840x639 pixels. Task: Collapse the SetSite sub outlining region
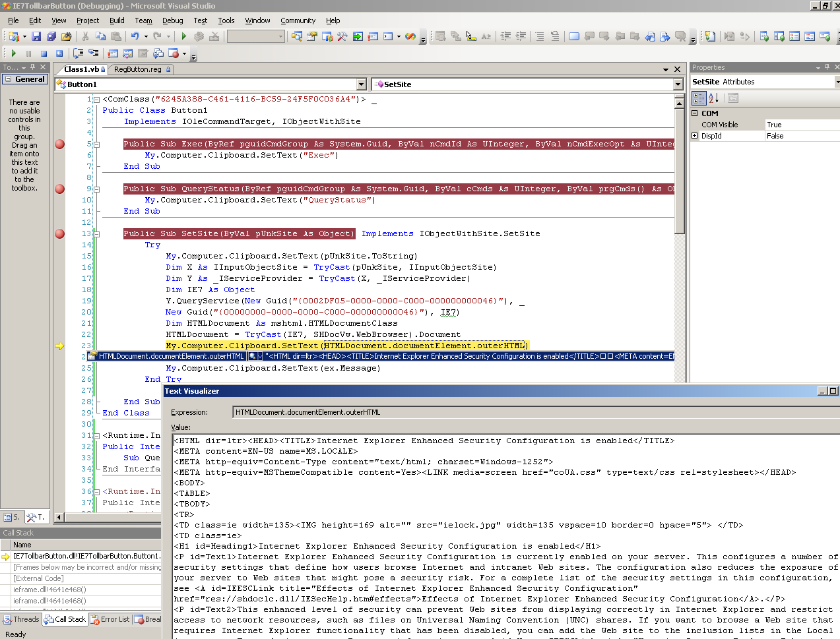pos(96,234)
